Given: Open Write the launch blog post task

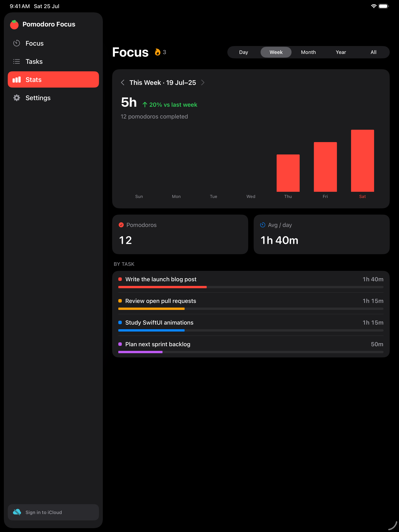Looking at the screenshot, I should (251, 282).
